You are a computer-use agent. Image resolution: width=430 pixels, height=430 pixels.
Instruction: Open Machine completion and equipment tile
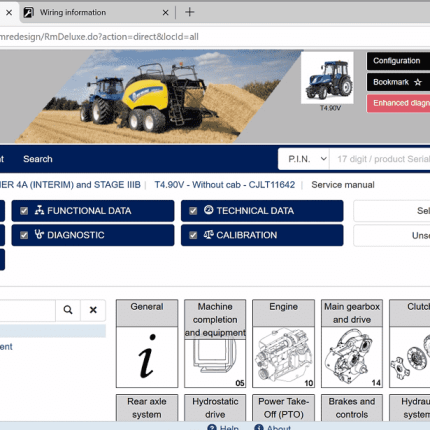tap(215, 343)
